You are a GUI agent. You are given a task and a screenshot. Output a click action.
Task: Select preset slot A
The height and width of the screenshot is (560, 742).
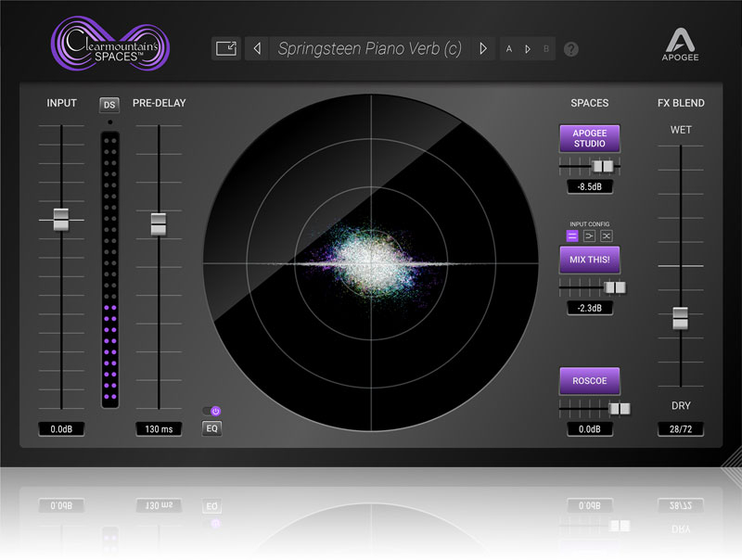tap(509, 49)
